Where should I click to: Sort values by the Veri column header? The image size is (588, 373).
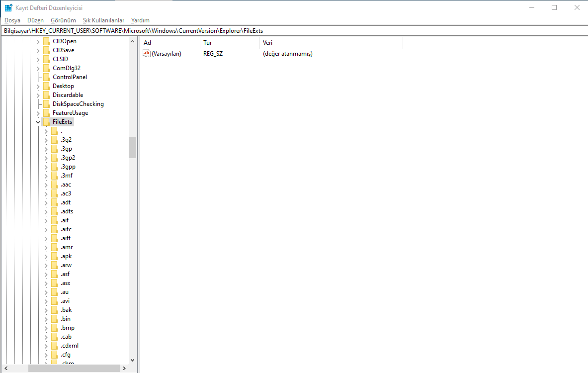point(331,43)
